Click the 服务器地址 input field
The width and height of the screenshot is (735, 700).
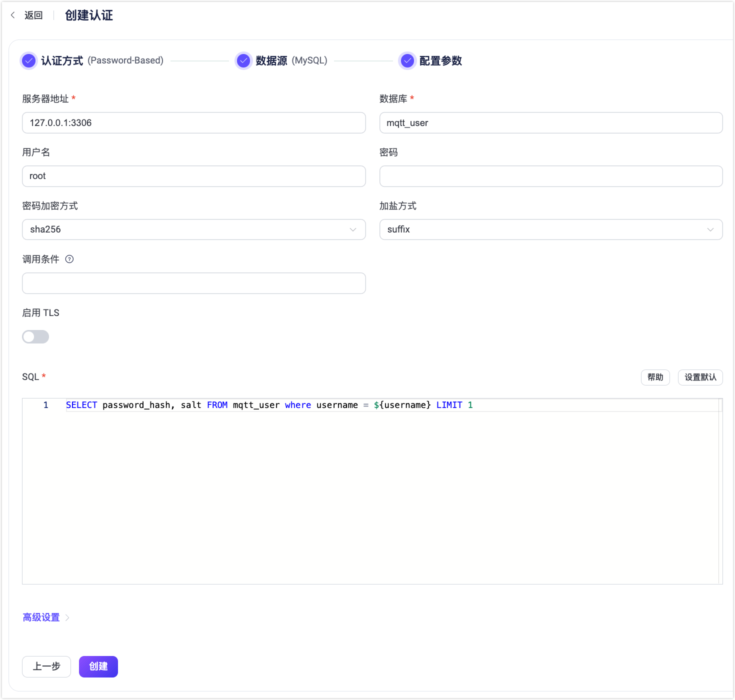coord(193,122)
